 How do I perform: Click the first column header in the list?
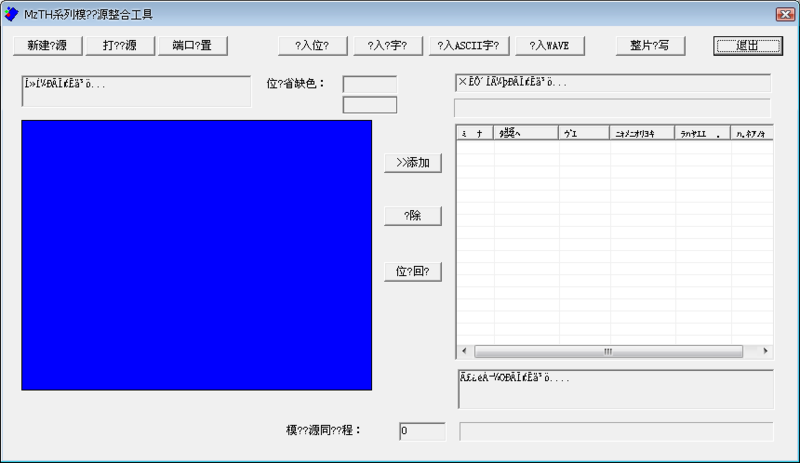(475, 133)
